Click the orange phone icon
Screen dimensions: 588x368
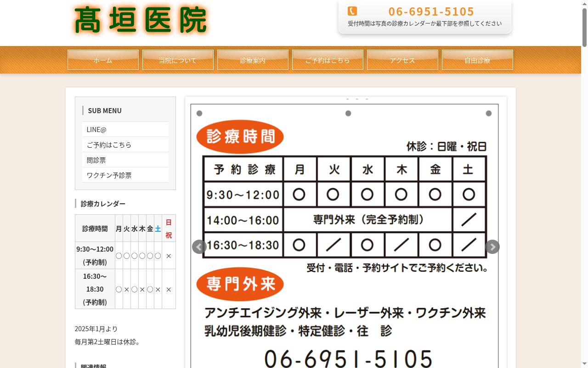[352, 11]
